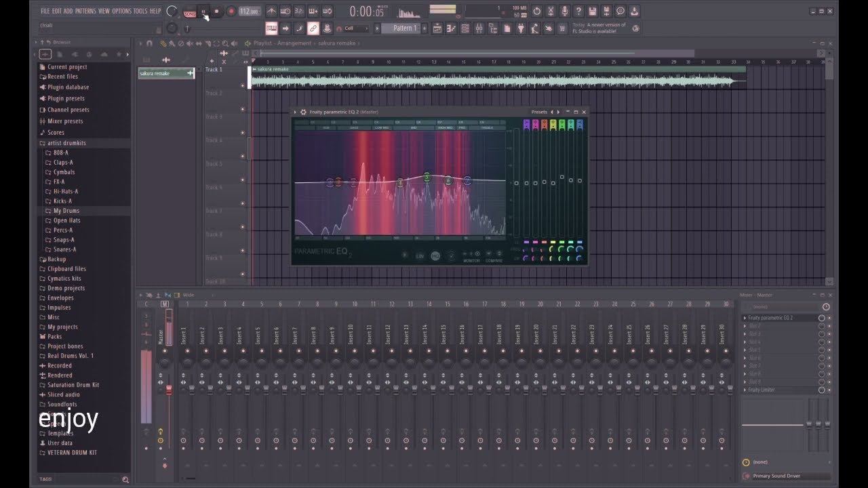868x488 pixels.
Task: Click the ADD menu
Action: click(68, 11)
